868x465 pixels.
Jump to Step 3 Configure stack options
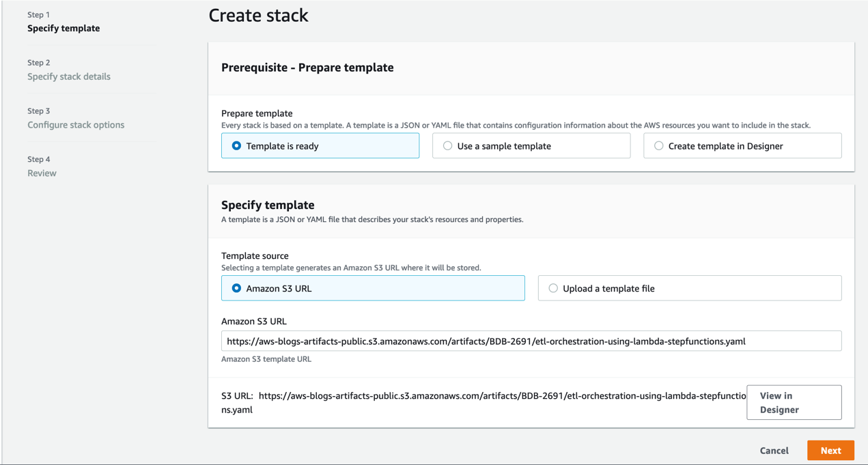76,125
